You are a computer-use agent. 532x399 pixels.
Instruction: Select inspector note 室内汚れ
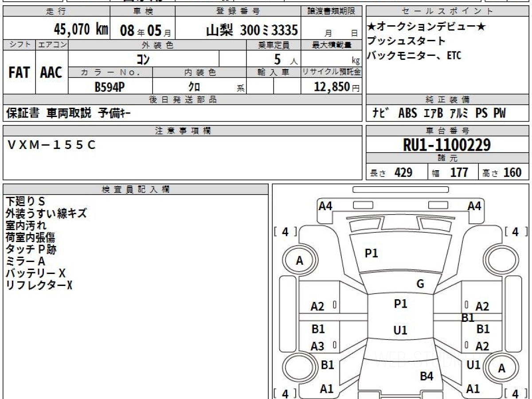26,225
